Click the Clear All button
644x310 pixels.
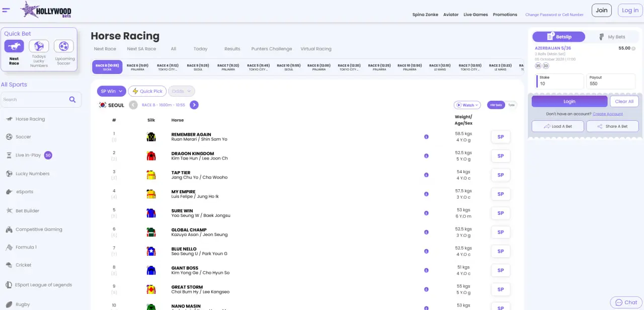click(624, 101)
